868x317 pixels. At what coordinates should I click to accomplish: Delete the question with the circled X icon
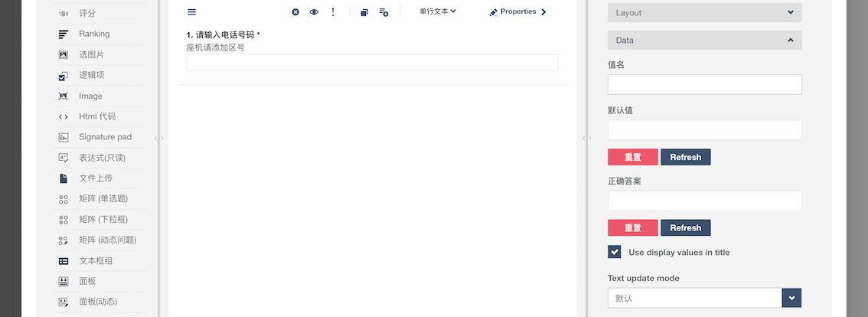(295, 12)
